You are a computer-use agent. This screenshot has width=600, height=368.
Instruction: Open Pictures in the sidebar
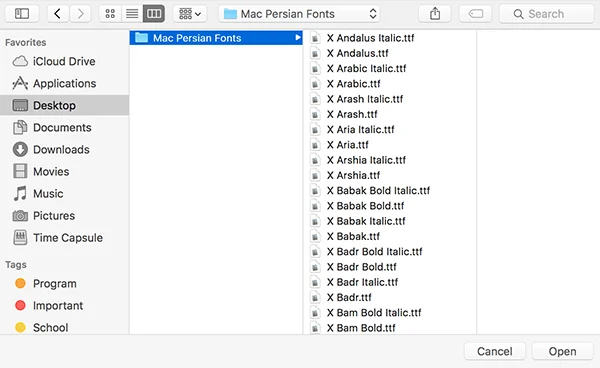64,216
